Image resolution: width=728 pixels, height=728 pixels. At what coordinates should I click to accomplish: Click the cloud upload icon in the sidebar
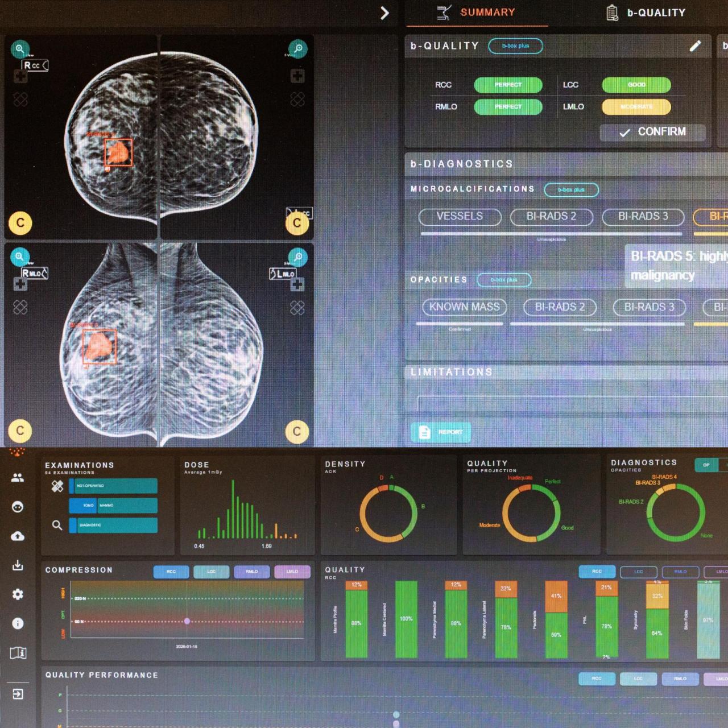(x=18, y=536)
